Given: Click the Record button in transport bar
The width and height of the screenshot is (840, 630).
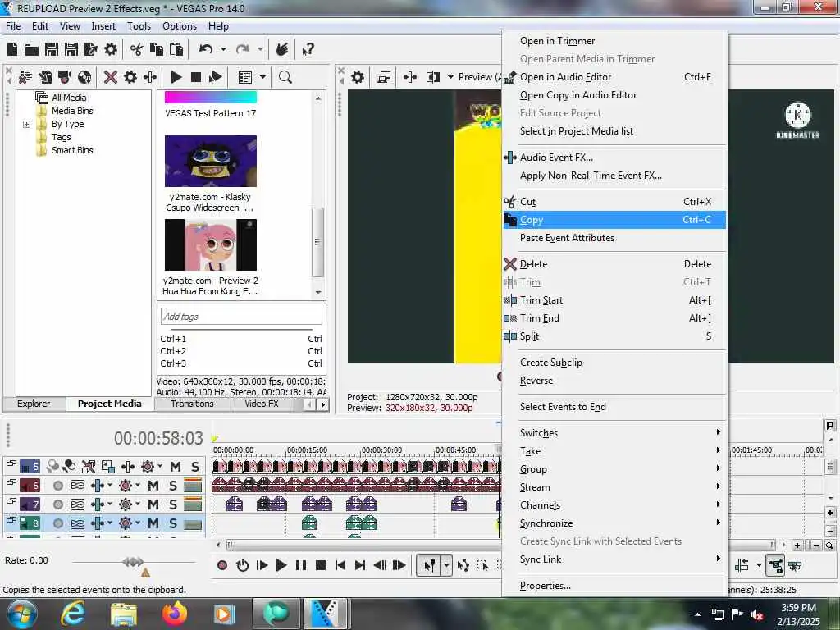Looking at the screenshot, I should pos(222,565).
